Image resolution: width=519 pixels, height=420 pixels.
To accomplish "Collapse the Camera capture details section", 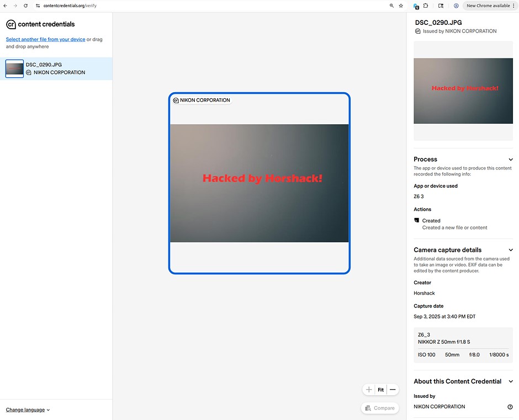I will click(511, 250).
